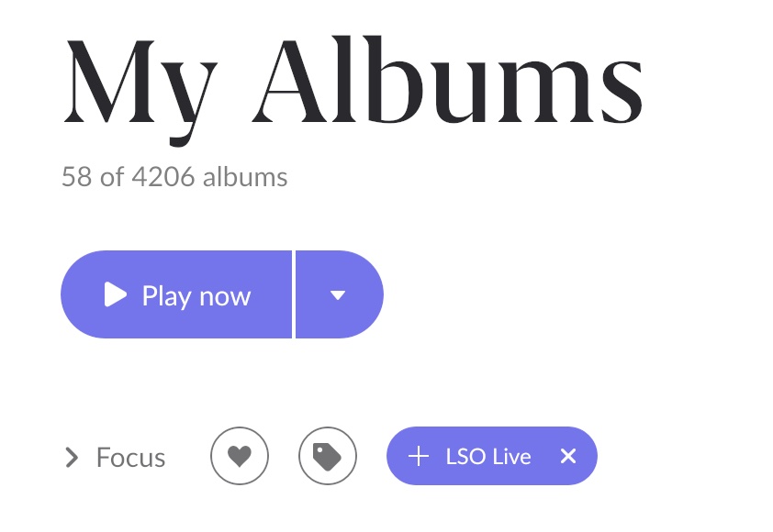The width and height of the screenshot is (773, 532).
Task: Click the word Albums in the title
Action: 448,79
